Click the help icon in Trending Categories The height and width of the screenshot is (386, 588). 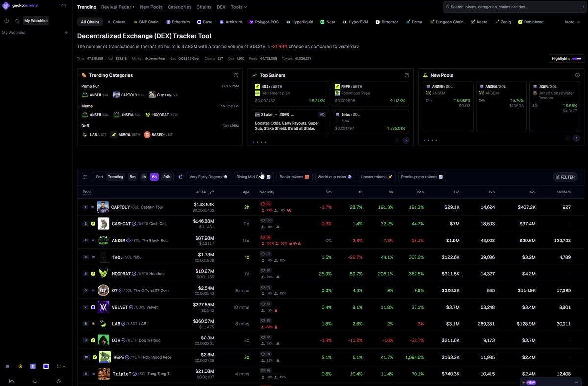tap(236, 75)
